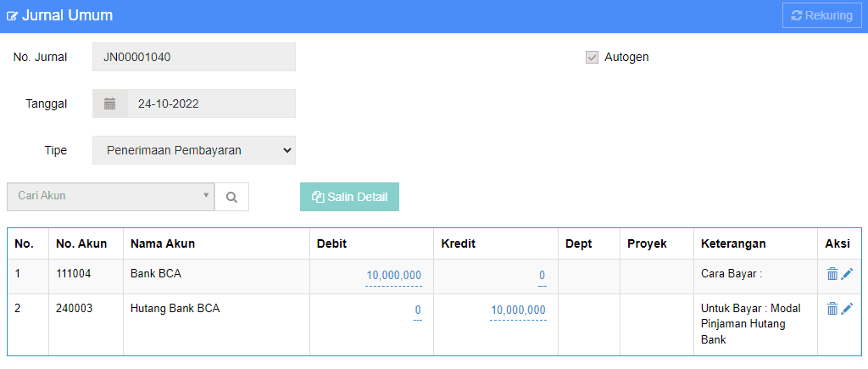Click the Keterangan column header
Viewport: 868px width, 369px height.
tap(733, 243)
